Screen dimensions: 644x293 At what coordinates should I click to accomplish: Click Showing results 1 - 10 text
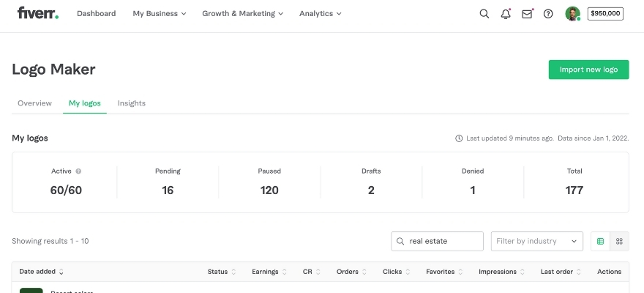[x=50, y=241]
